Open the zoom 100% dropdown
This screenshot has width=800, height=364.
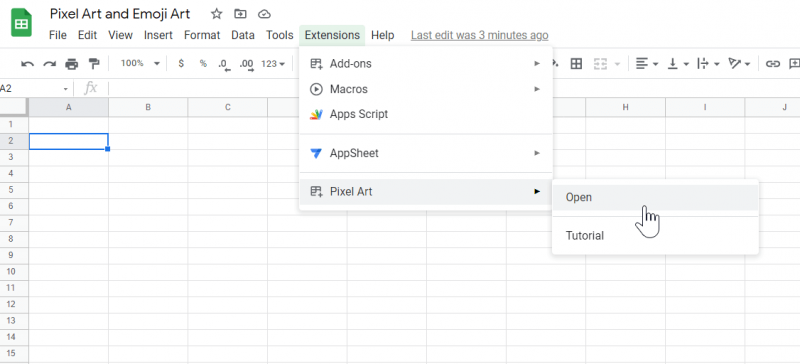(x=140, y=63)
